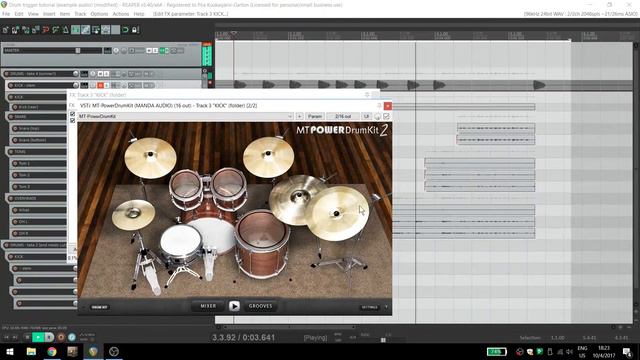The width and height of the screenshot is (640, 360).
Task: Toggle the item grouping toolbar icon
Action: (86, 30)
